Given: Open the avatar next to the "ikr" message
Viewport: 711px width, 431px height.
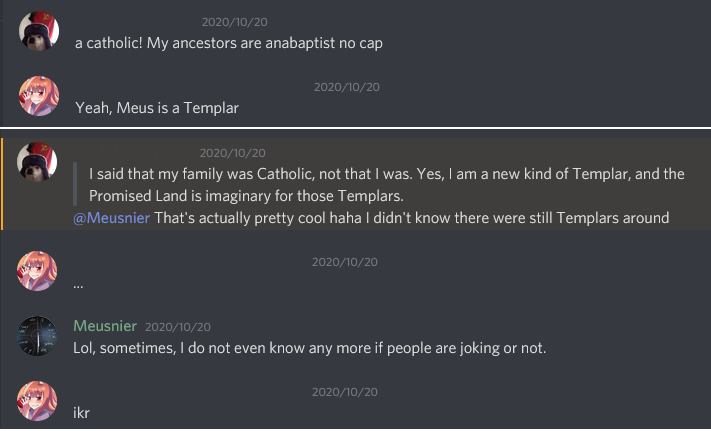Looking at the screenshot, I should point(39,401).
